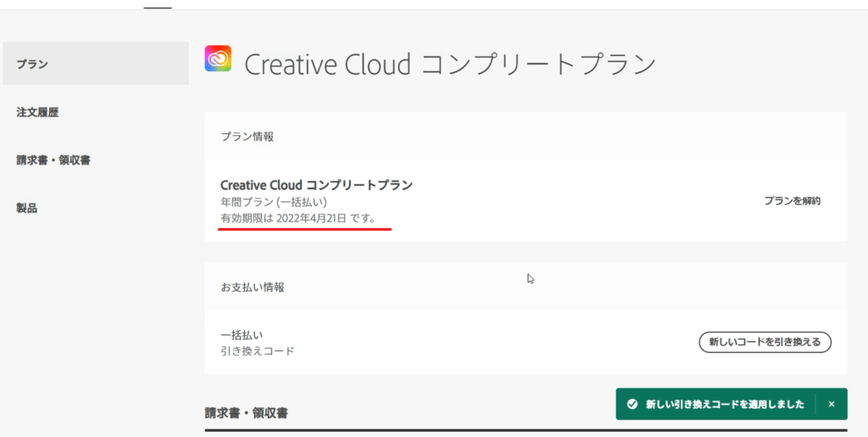Screen dimensions: 868x437
Task: Open the プラン sidebar section
Action: point(96,64)
